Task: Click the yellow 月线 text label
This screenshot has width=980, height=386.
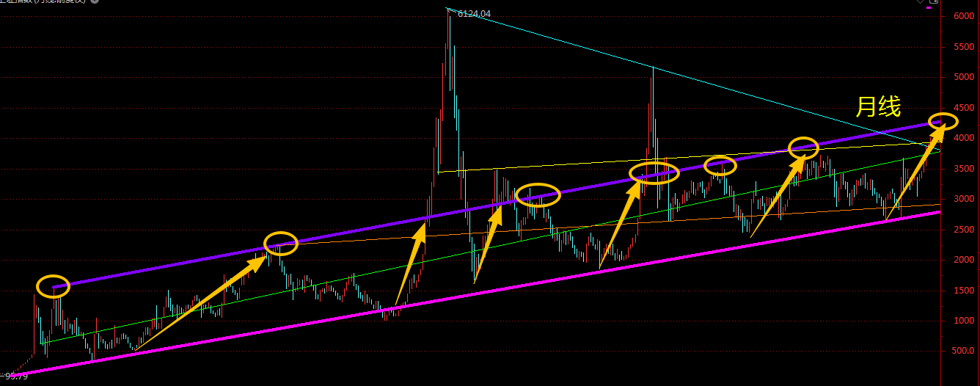Action: click(x=878, y=108)
